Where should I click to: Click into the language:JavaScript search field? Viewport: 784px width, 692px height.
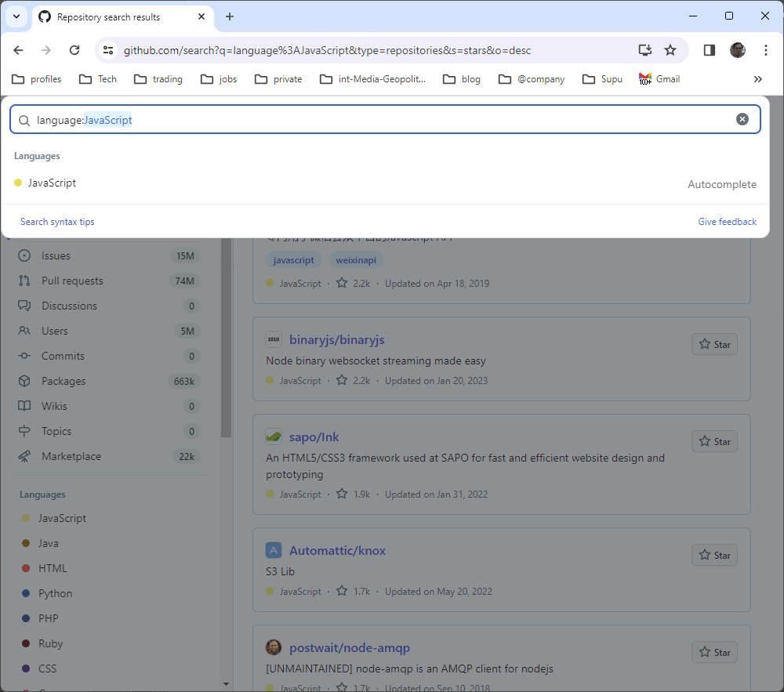tap(392, 120)
